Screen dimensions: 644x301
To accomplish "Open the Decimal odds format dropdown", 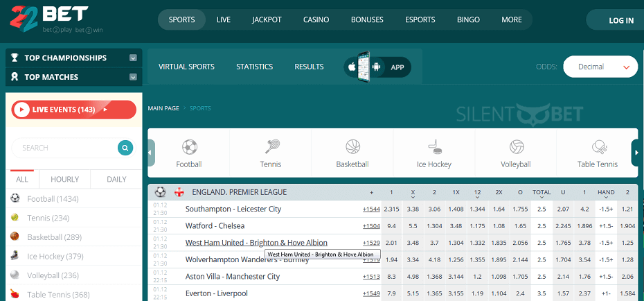I will pyautogui.click(x=600, y=67).
